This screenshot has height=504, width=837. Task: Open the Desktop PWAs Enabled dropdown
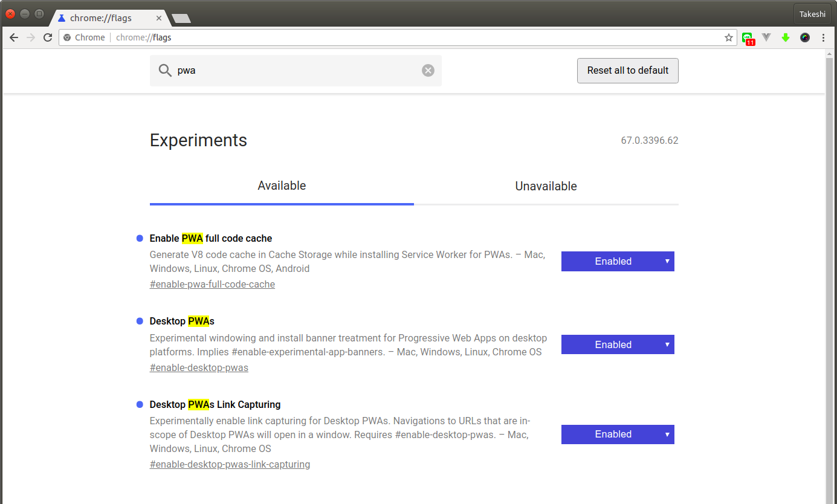618,344
